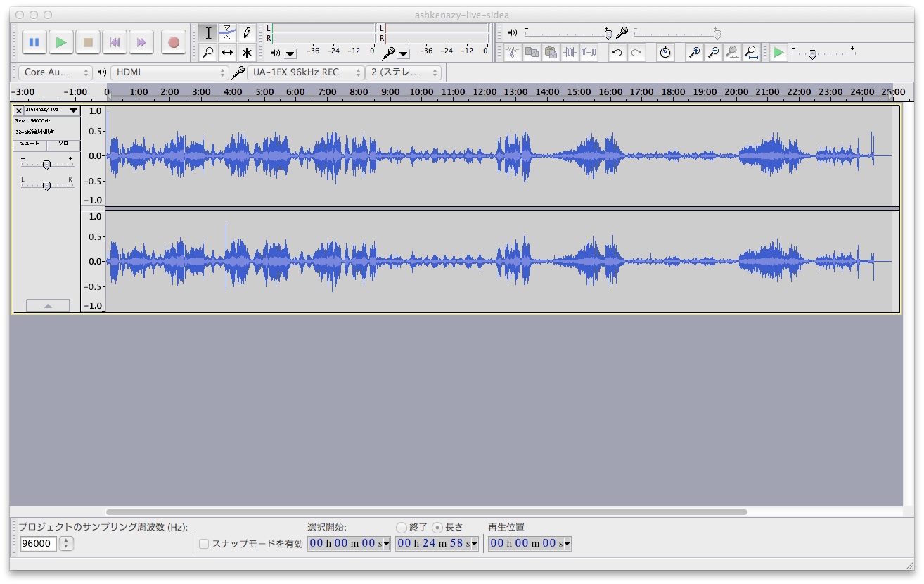
Task: Open the 2 (stereo) channels dropdown
Action: click(x=403, y=72)
